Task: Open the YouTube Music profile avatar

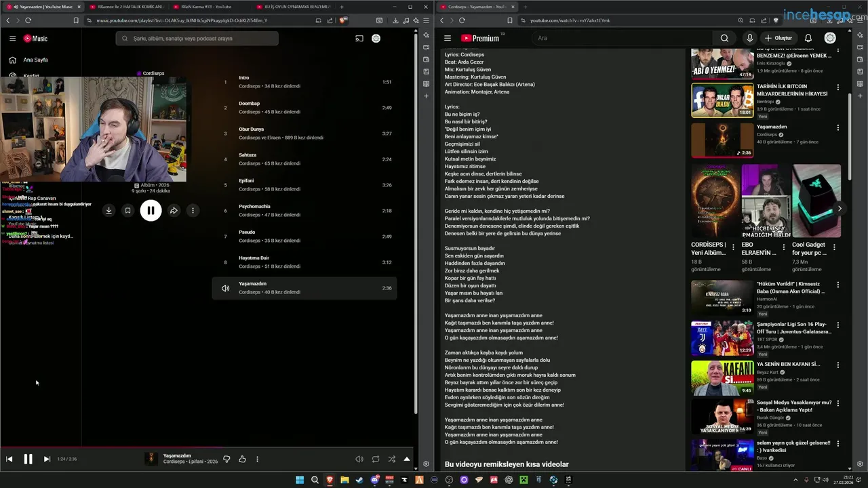Action: pyautogui.click(x=376, y=39)
